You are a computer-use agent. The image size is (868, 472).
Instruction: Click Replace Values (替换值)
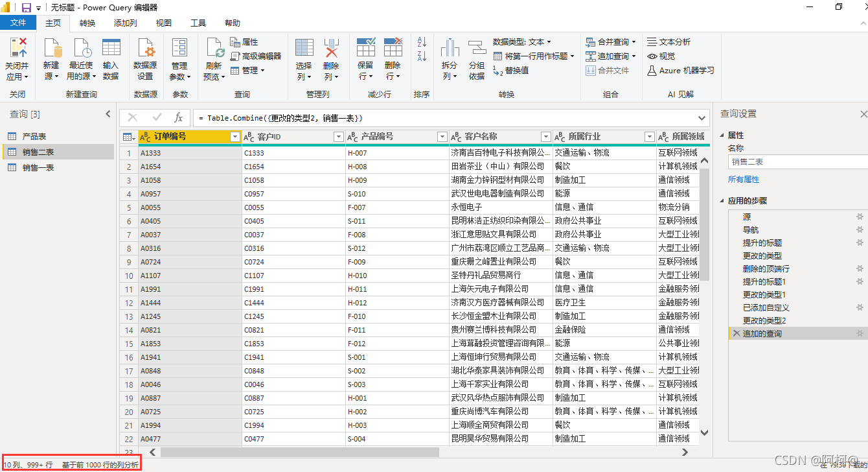point(511,70)
